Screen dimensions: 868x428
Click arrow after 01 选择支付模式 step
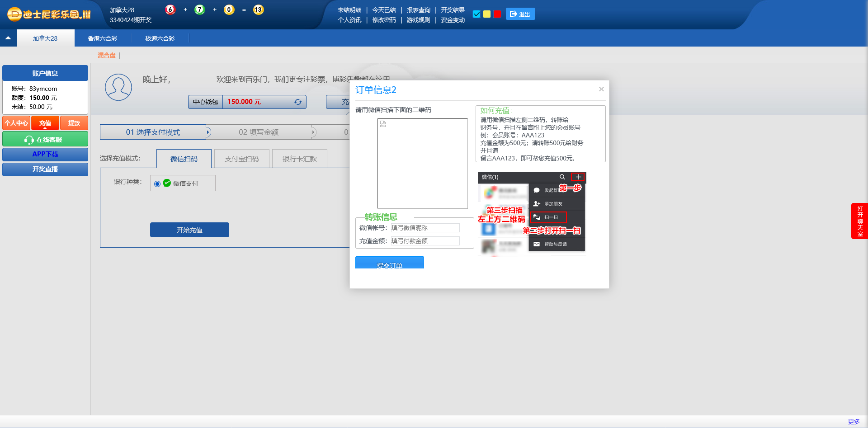(x=208, y=132)
